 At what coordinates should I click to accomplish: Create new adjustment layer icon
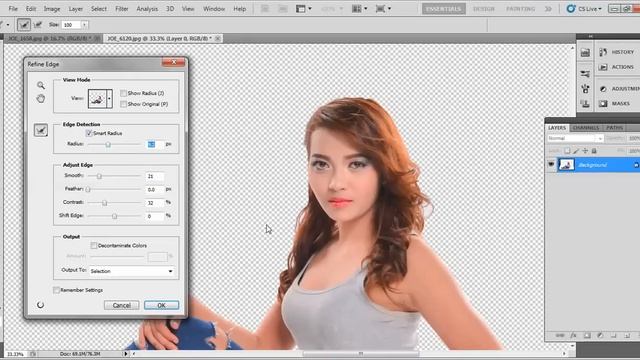coord(600,335)
